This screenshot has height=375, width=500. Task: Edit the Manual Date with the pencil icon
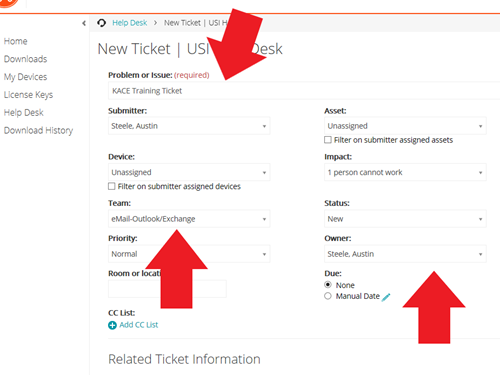[x=386, y=297]
